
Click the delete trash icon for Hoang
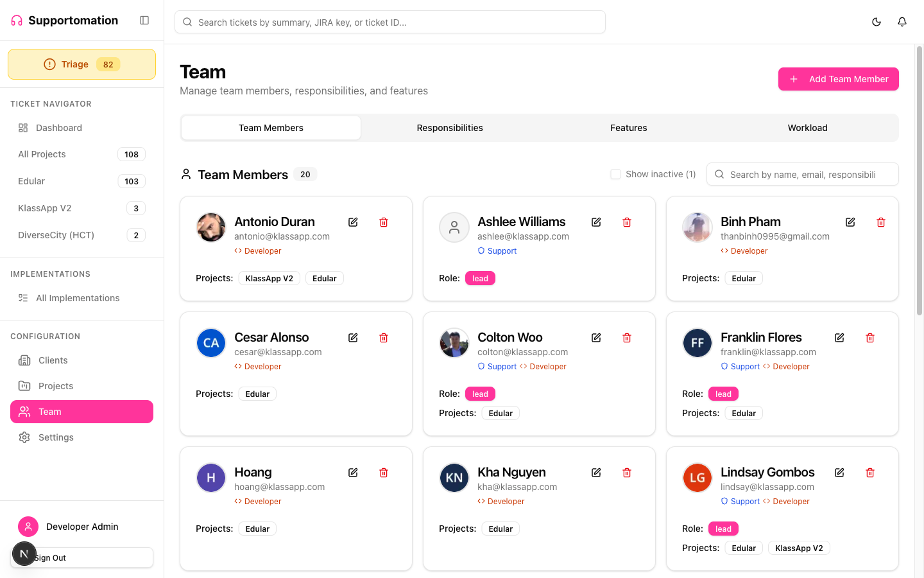tap(383, 472)
